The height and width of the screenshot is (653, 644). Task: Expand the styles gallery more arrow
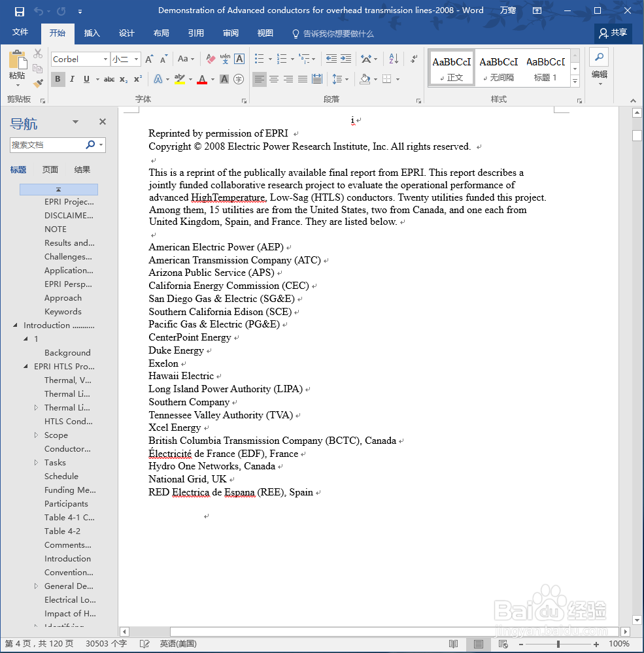(x=575, y=81)
